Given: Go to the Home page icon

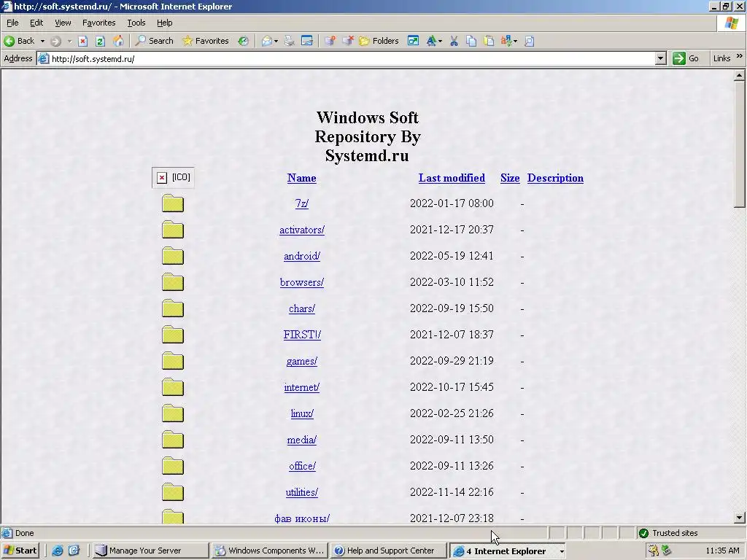Looking at the screenshot, I should 118,41.
